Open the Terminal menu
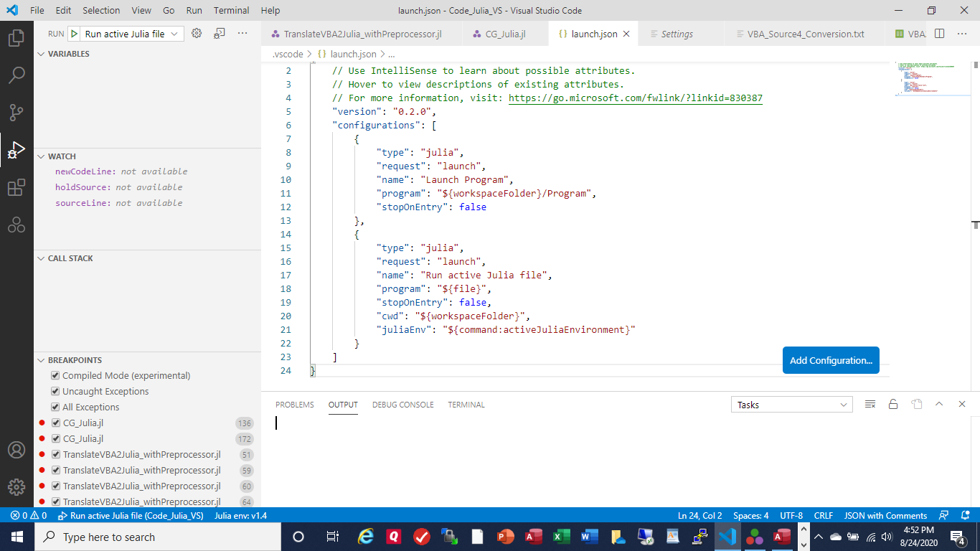The height and width of the screenshot is (551, 980). pos(231,10)
